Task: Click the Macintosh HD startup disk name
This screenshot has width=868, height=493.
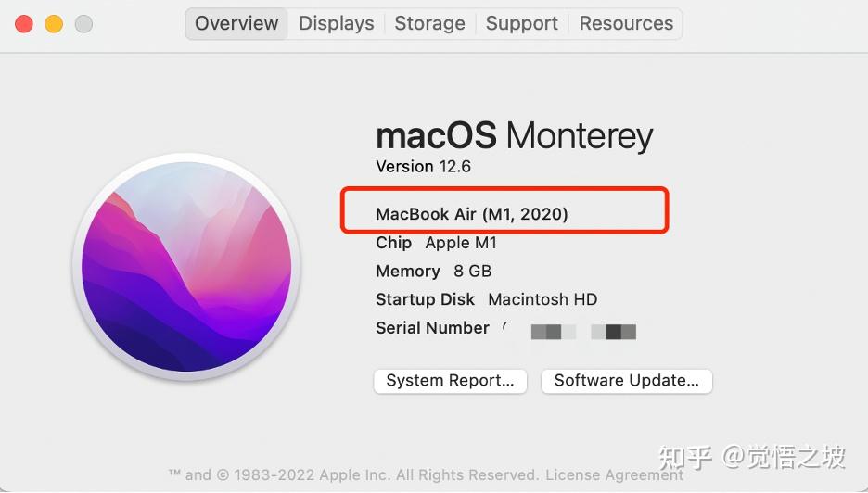Action: [542, 300]
